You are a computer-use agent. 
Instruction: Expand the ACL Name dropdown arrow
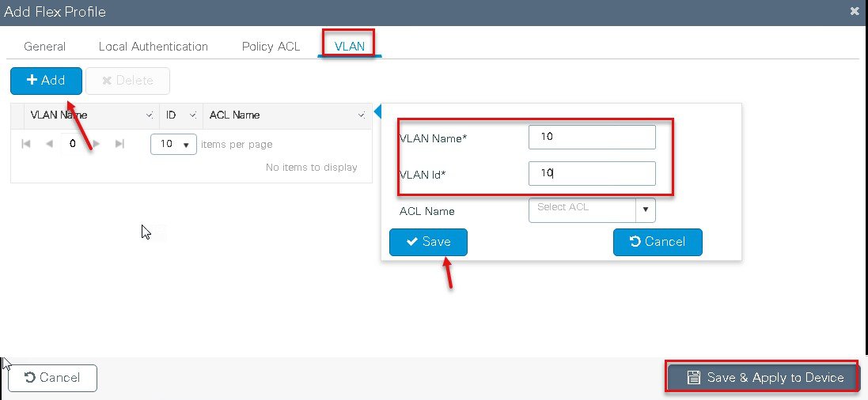coord(646,210)
